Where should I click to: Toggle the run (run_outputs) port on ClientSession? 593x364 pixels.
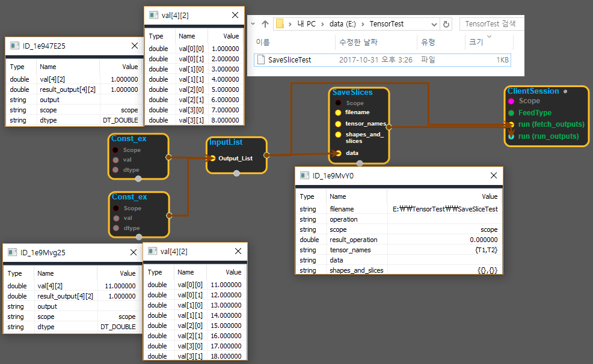[x=511, y=136]
